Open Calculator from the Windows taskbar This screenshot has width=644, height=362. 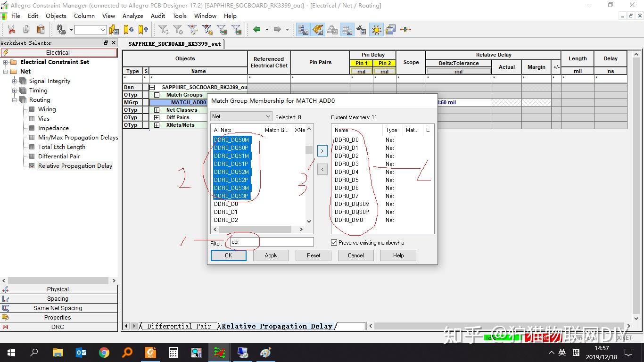coord(173,353)
